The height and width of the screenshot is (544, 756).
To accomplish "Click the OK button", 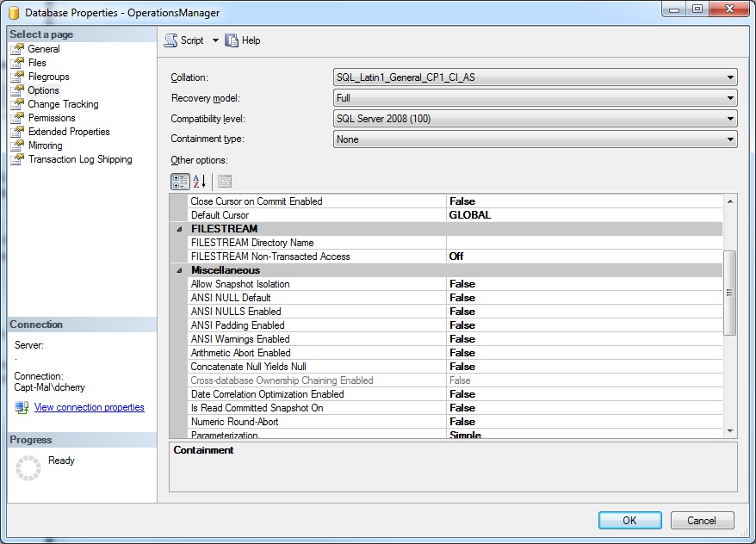I will [x=629, y=521].
